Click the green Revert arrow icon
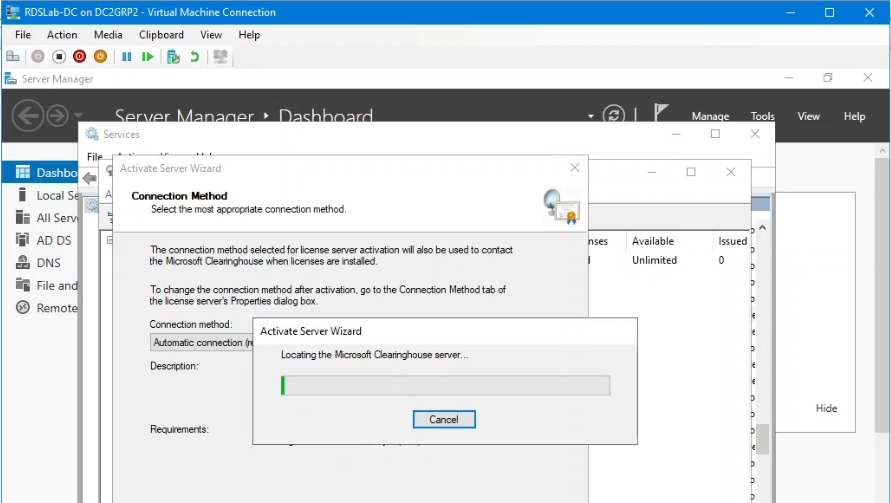Viewport: 891px width, 503px height. pos(194,57)
